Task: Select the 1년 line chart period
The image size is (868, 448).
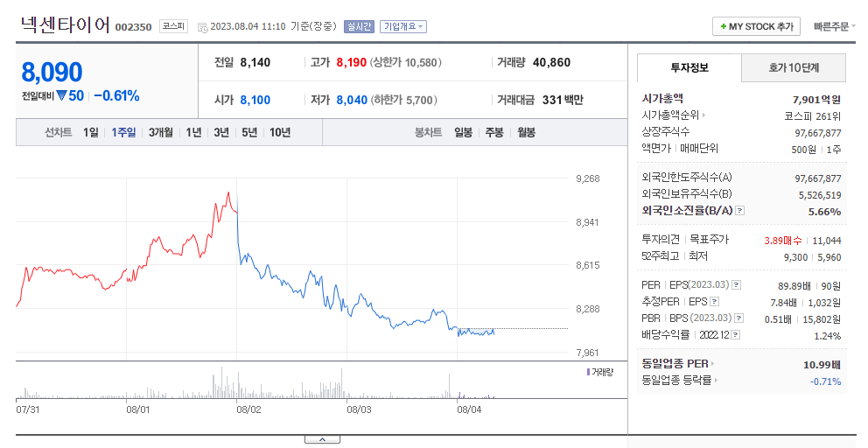Action: coord(193,132)
